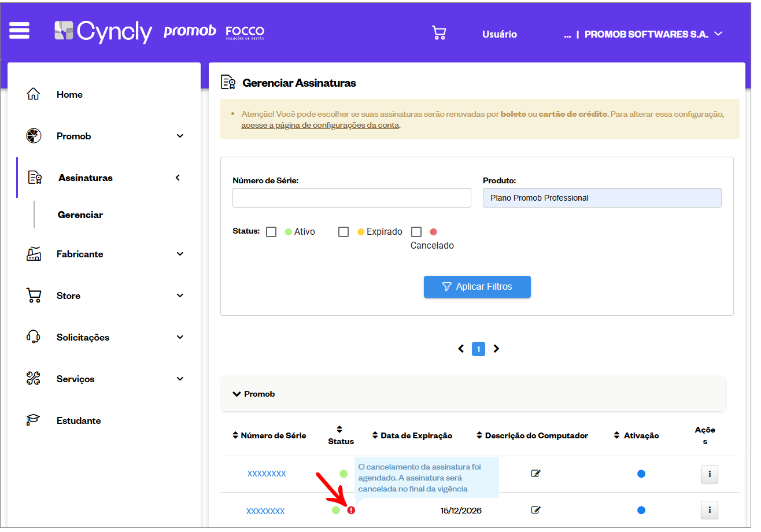761x532 pixels.
Task: Click the Gerenciar Assinaturas page title
Action: coord(299,83)
